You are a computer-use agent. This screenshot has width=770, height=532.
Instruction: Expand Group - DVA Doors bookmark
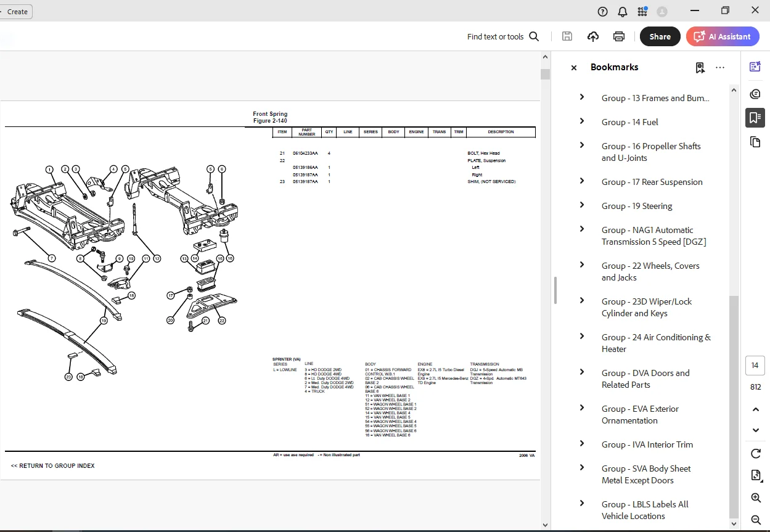(581, 372)
